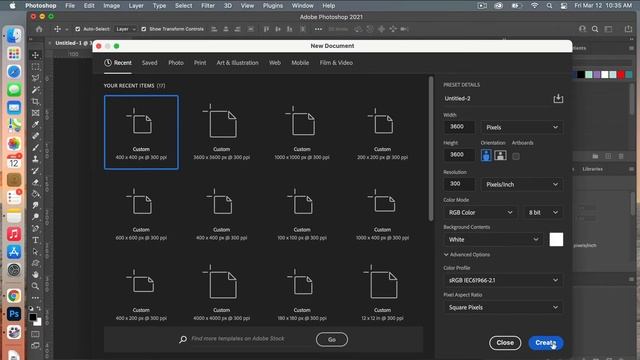
Task: Click the Resolution input field
Action: [459, 184]
